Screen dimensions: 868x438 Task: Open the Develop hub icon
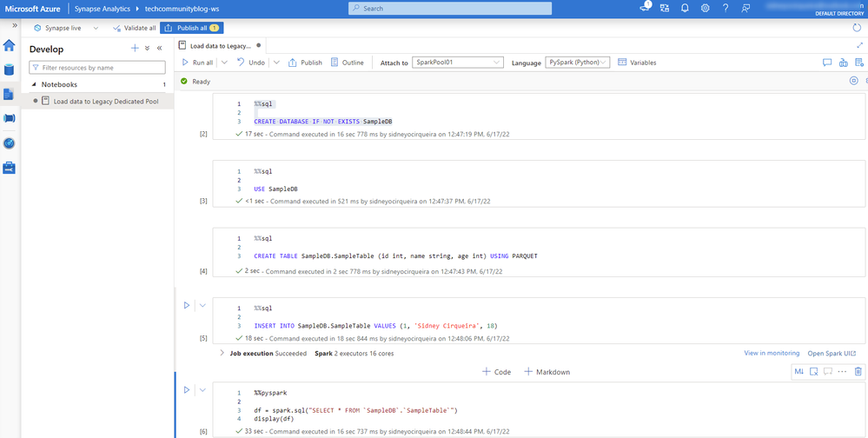tap(10, 94)
